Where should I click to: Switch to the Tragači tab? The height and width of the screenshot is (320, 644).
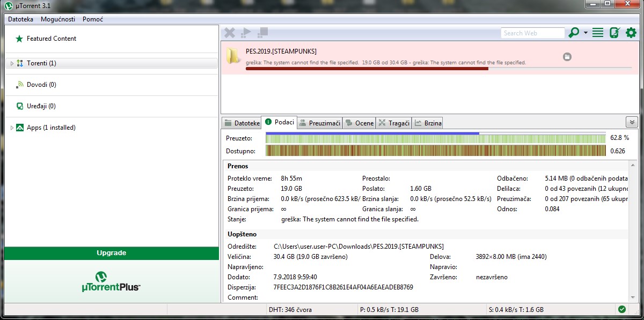[x=394, y=123]
